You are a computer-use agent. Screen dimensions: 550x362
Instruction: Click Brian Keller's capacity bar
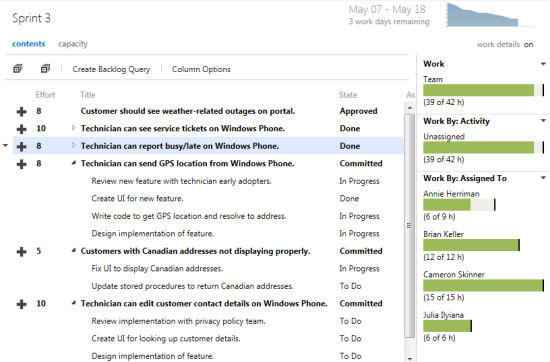pyautogui.click(x=471, y=245)
